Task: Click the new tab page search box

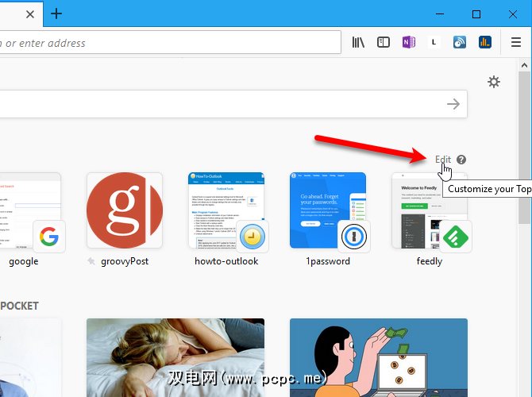Action: tap(233, 104)
